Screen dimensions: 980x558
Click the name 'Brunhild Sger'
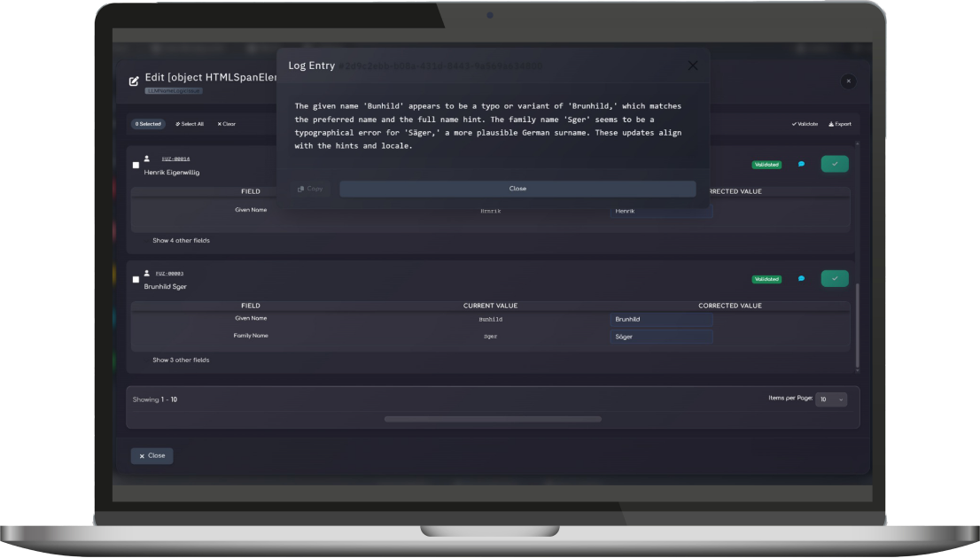pyautogui.click(x=166, y=287)
